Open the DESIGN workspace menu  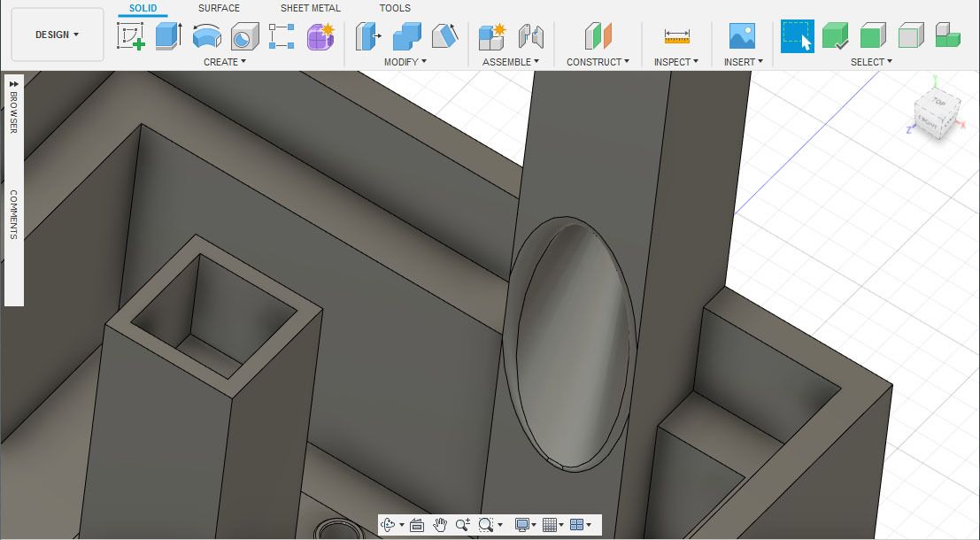point(56,35)
